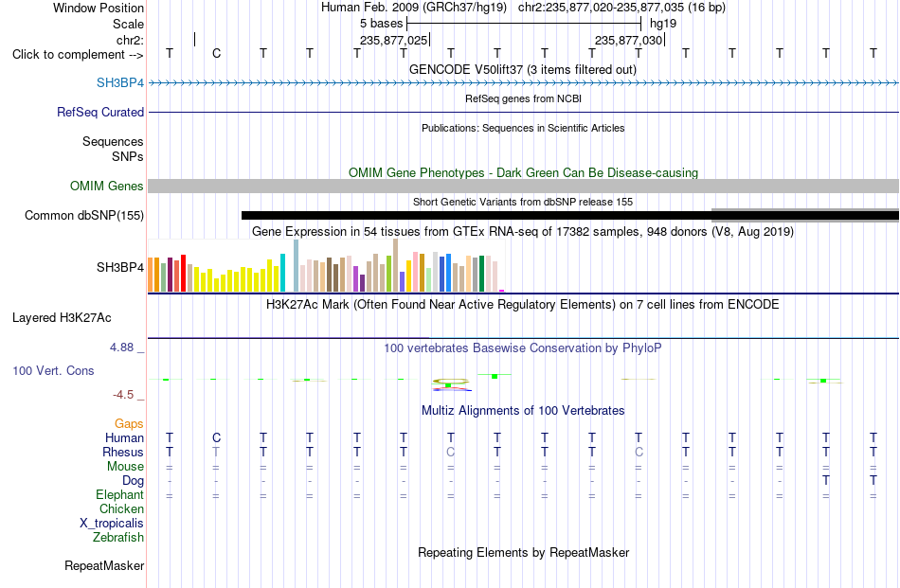Click 'RefSeq genes from NCBI' title
The width and height of the screenshot is (900, 588).
pos(523,98)
